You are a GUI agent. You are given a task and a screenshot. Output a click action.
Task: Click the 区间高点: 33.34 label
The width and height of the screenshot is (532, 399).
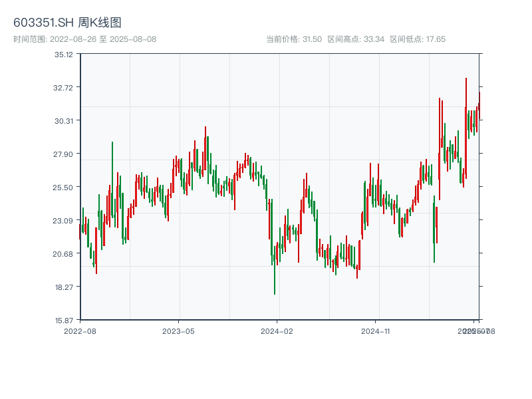pos(356,39)
